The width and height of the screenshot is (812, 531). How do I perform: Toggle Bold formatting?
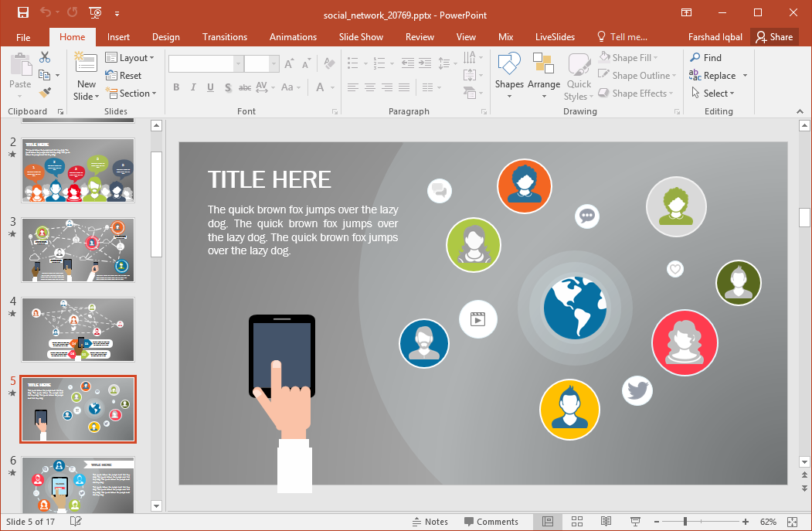coord(176,87)
